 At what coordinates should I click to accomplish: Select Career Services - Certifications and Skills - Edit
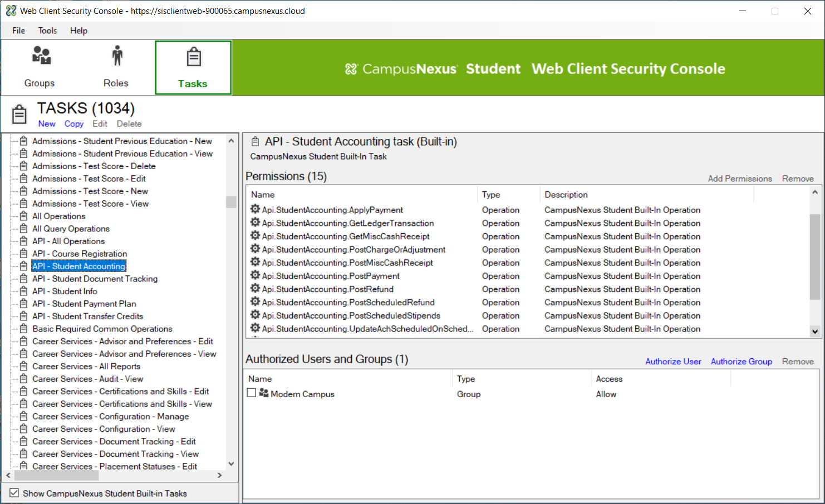(120, 391)
